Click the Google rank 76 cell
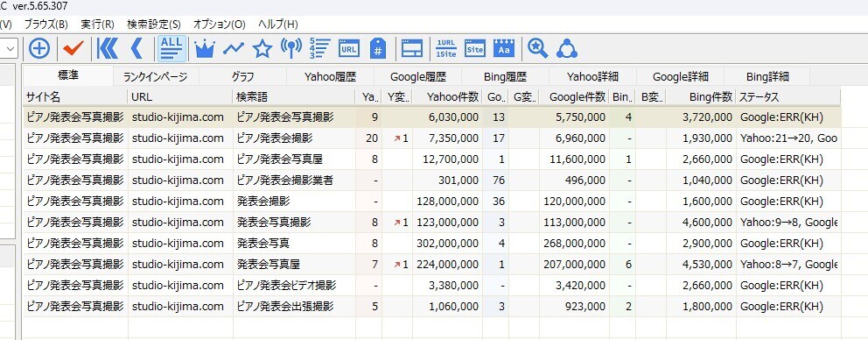 point(495,181)
